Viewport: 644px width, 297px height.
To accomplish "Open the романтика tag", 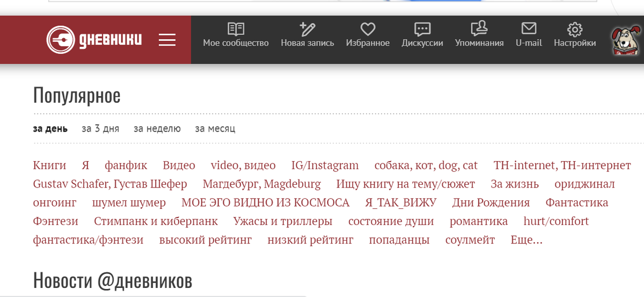I will tap(479, 221).
